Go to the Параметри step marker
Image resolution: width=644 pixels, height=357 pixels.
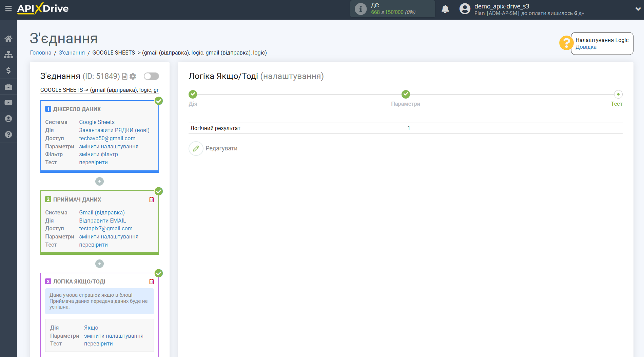406,94
